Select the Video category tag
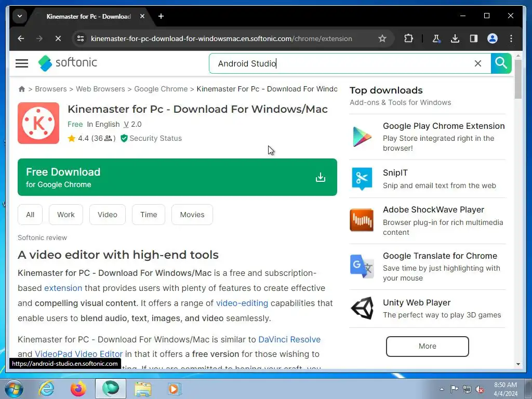Viewport: 532px width, 399px height. [x=107, y=215]
